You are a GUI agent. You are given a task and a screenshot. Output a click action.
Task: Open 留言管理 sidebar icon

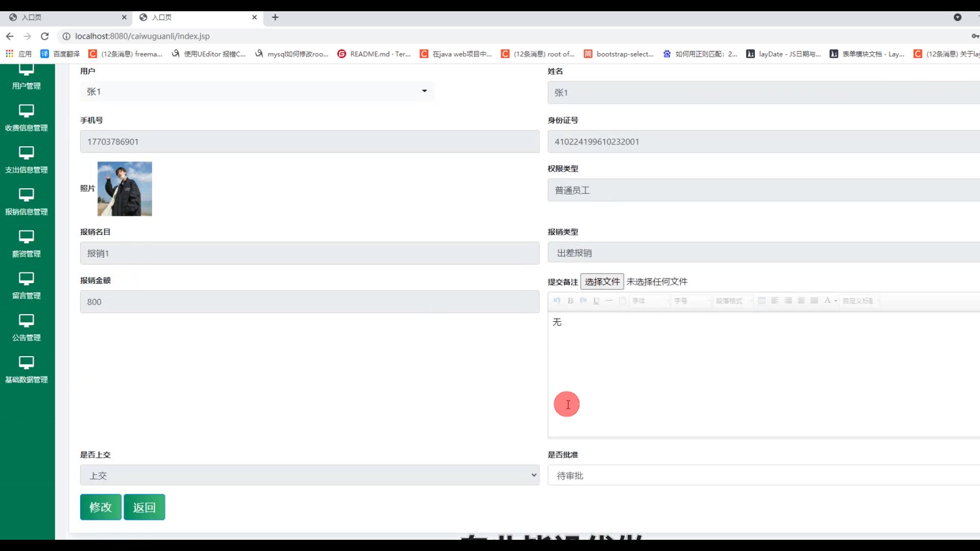coord(26,279)
